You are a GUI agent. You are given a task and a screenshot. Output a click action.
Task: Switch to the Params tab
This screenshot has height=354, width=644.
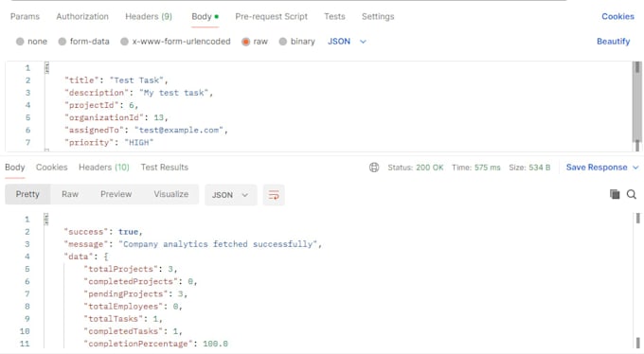tap(25, 16)
